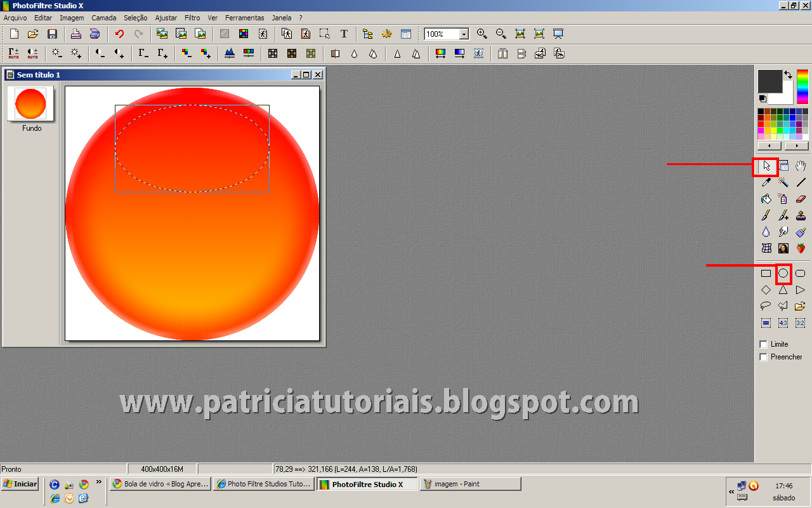Enable the Limite checkbox
Viewport: 812px width, 508px height.
(x=763, y=344)
